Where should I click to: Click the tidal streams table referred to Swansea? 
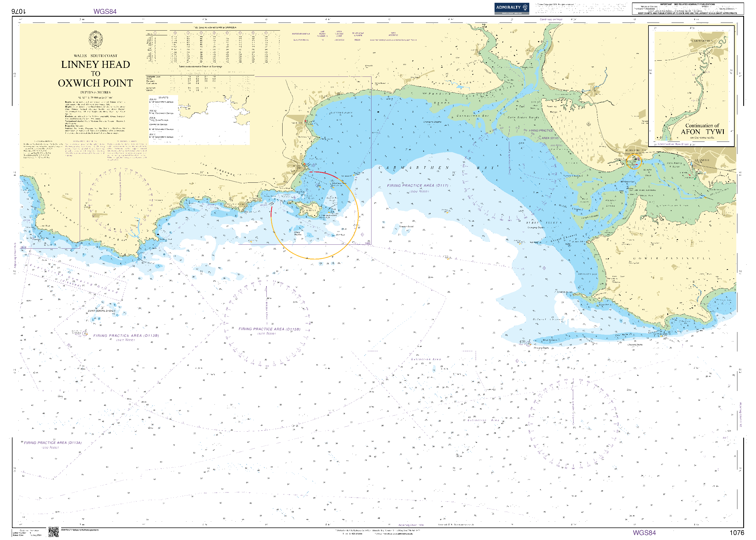[213, 45]
